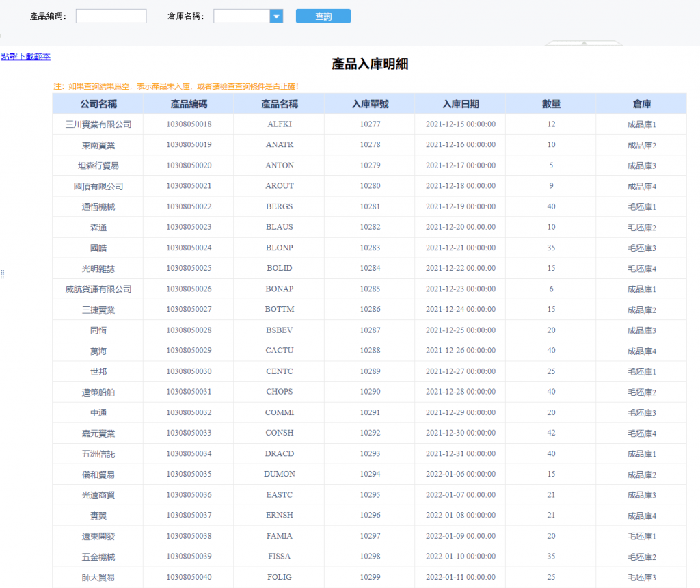Click the 倉庫 column header
The image size is (700, 588).
pos(641,104)
